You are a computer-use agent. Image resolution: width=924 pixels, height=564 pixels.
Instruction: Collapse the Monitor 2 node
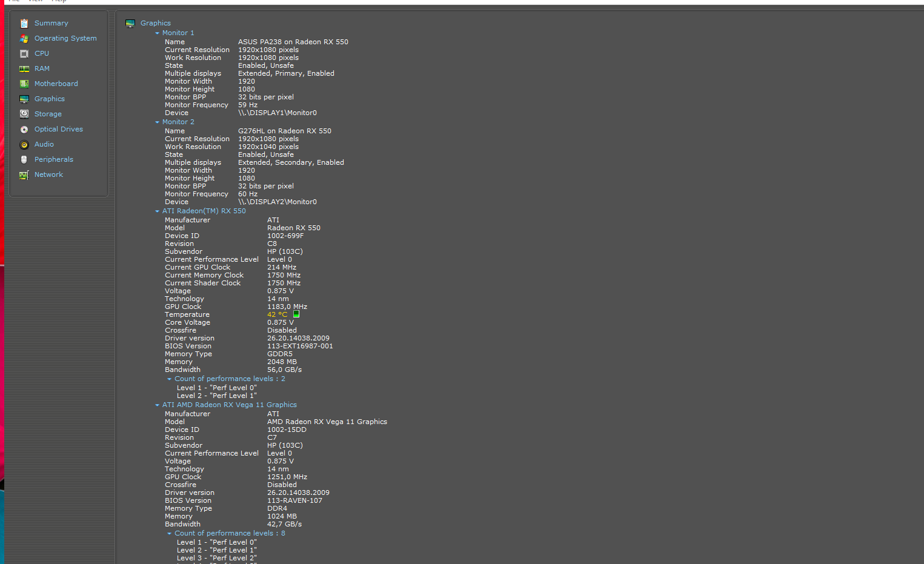(x=157, y=122)
